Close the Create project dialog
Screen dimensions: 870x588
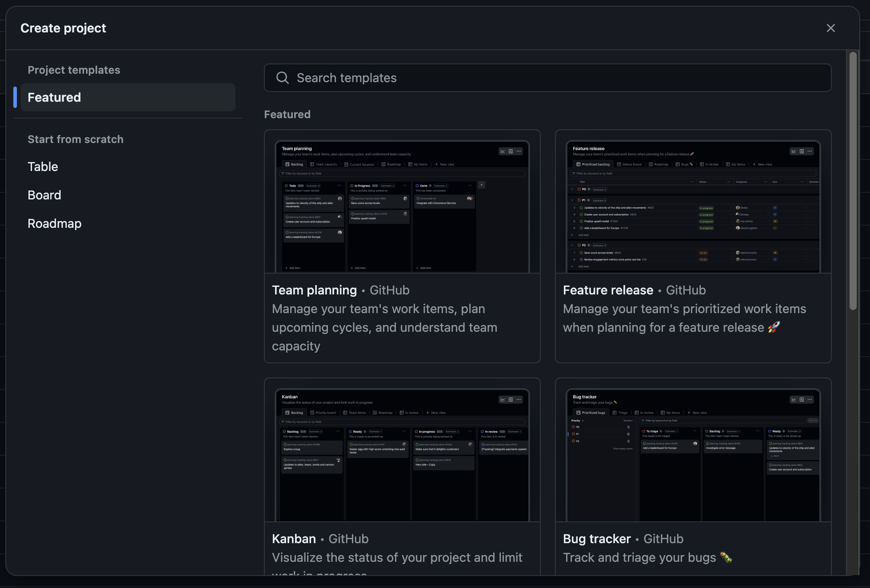(x=830, y=28)
